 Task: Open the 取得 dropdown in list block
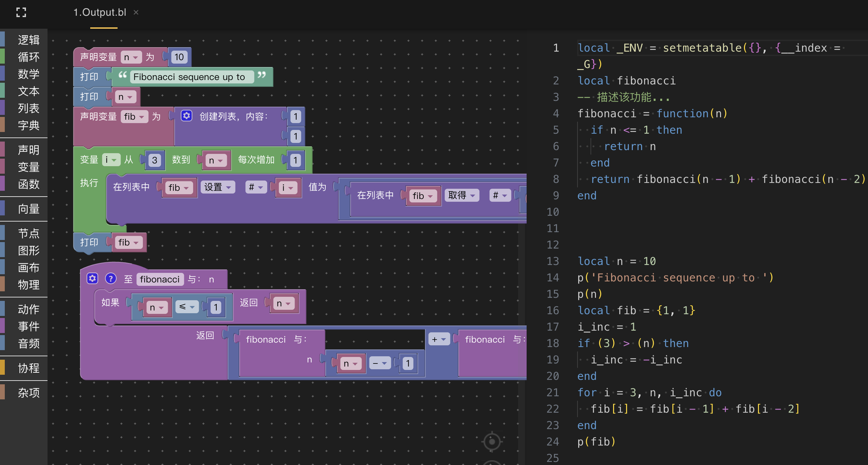tap(462, 195)
